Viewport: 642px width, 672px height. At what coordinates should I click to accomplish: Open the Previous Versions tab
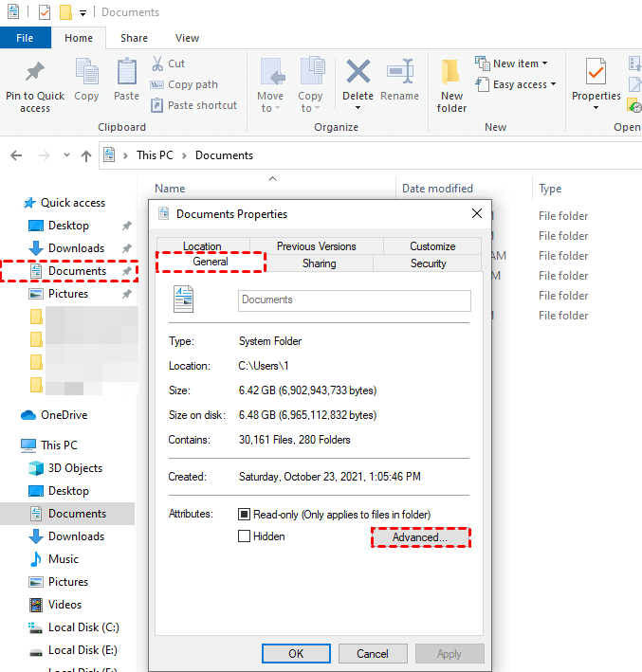pyautogui.click(x=317, y=246)
